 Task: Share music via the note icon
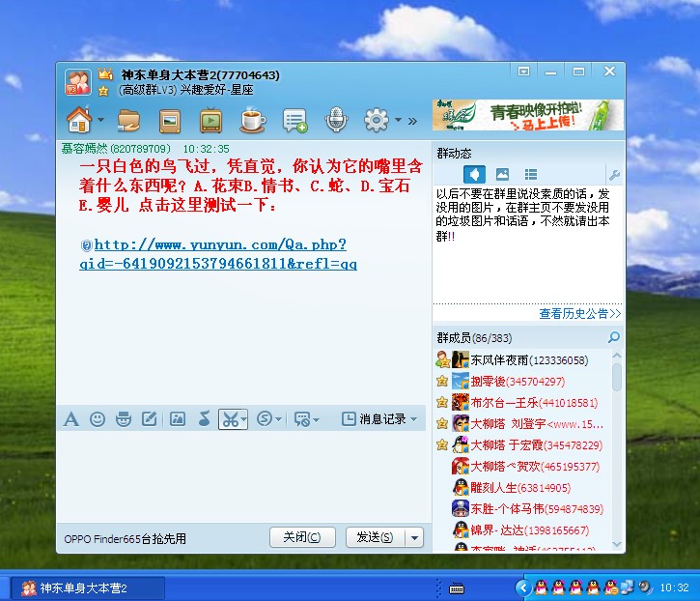tap(204, 419)
